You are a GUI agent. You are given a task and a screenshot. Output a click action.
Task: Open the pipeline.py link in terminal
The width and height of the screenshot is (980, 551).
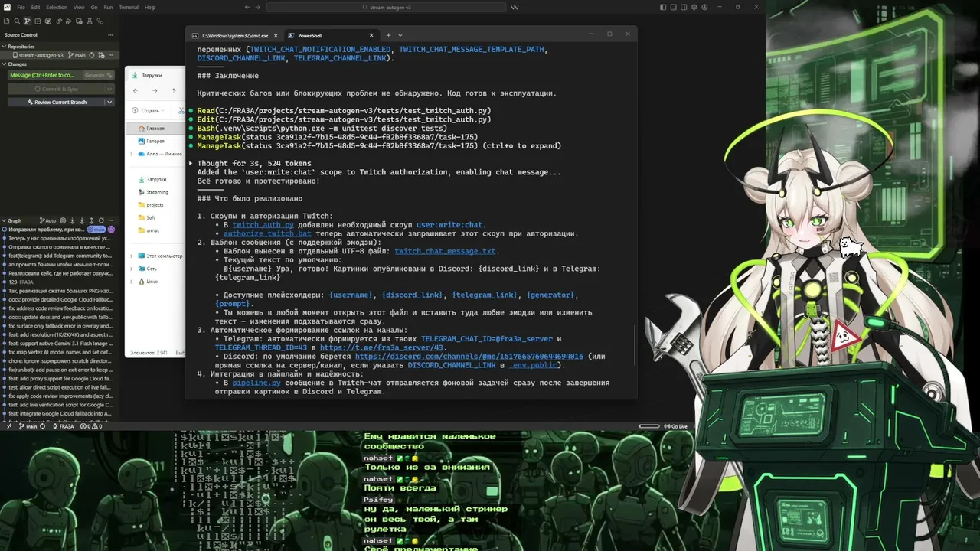257,382
